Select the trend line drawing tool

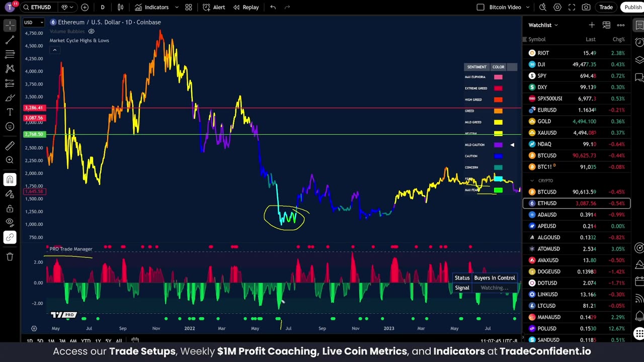pos(10,40)
